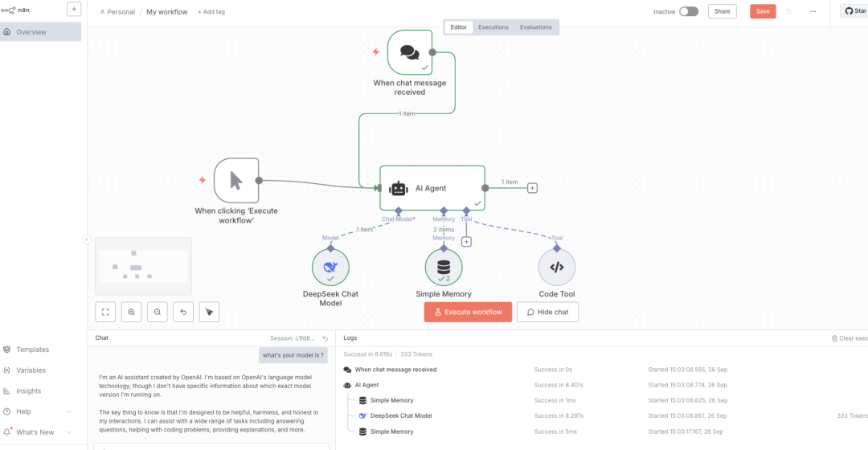Click the Save button

click(x=763, y=11)
